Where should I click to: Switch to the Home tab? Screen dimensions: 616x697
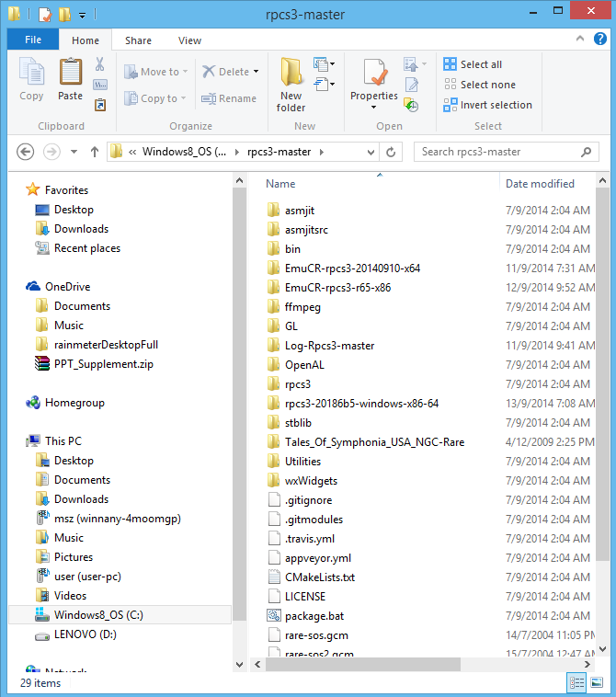point(86,40)
